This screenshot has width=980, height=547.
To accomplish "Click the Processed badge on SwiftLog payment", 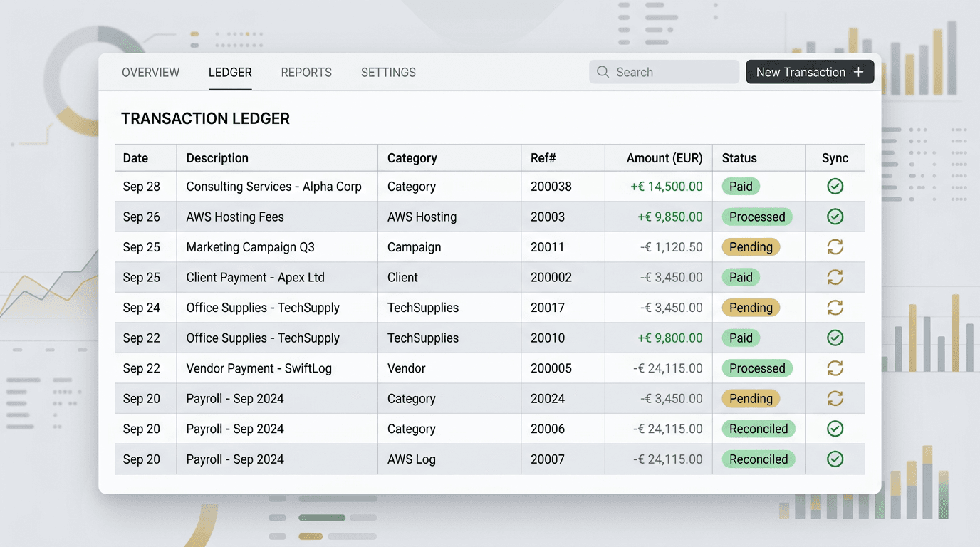I will click(x=756, y=368).
